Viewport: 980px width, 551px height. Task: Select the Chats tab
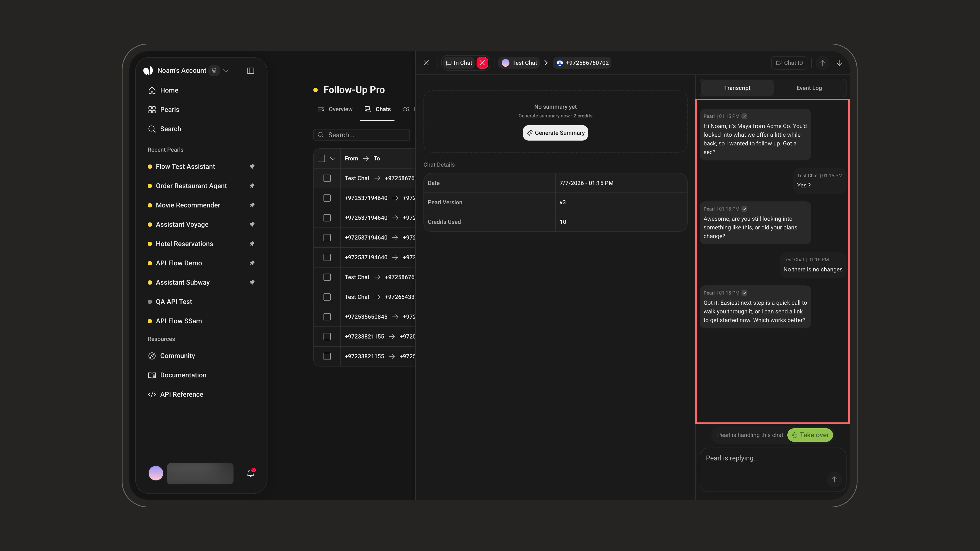pyautogui.click(x=377, y=109)
